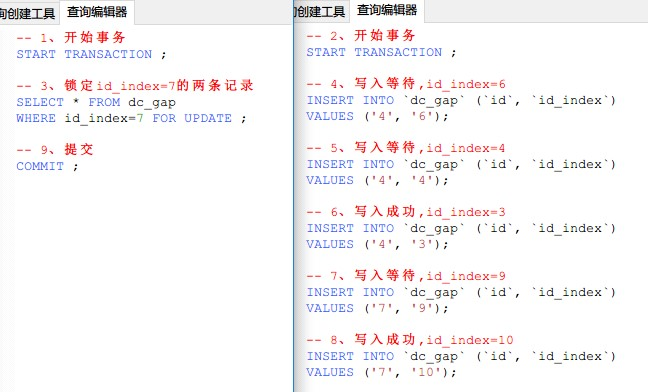
Task: Click INSERT INTO line under comment 6
Action: [x=461, y=228]
